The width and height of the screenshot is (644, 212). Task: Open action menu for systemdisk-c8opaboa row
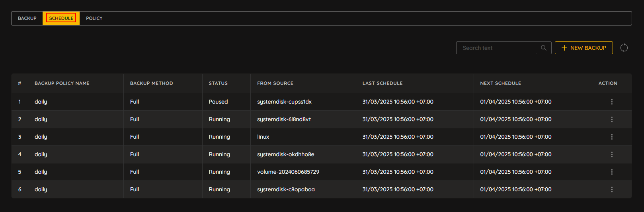pyautogui.click(x=612, y=190)
